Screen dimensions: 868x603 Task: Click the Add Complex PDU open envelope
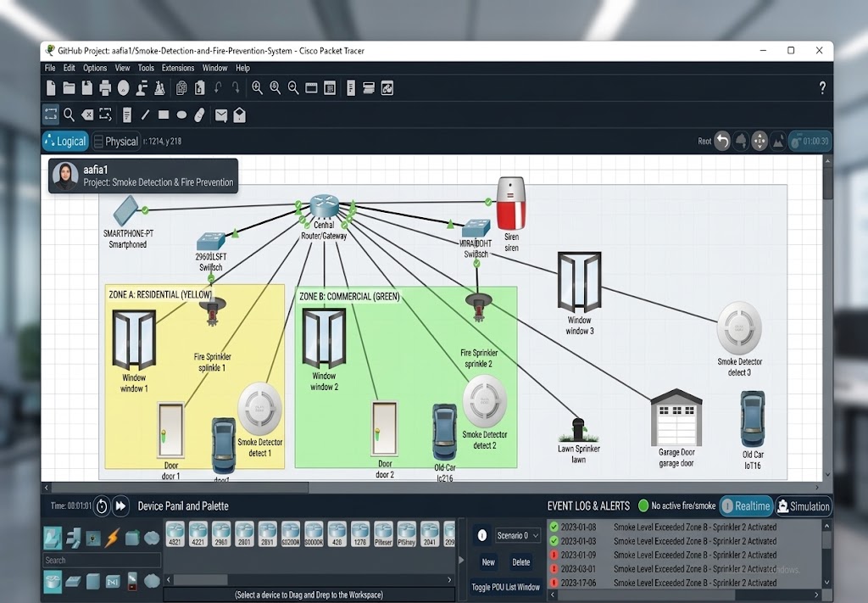[x=239, y=114]
